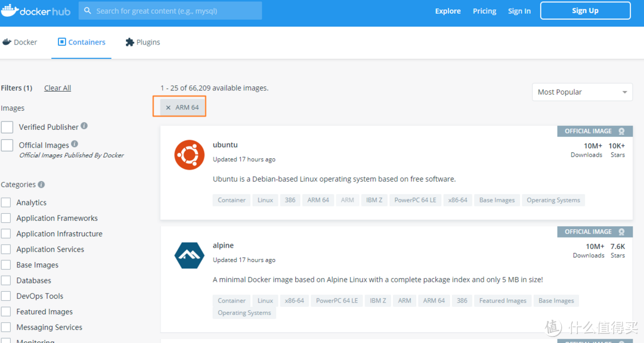Click ubuntu's ARM 64 tag
Image resolution: width=644 pixels, height=343 pixels.
(x=318, y=200)
